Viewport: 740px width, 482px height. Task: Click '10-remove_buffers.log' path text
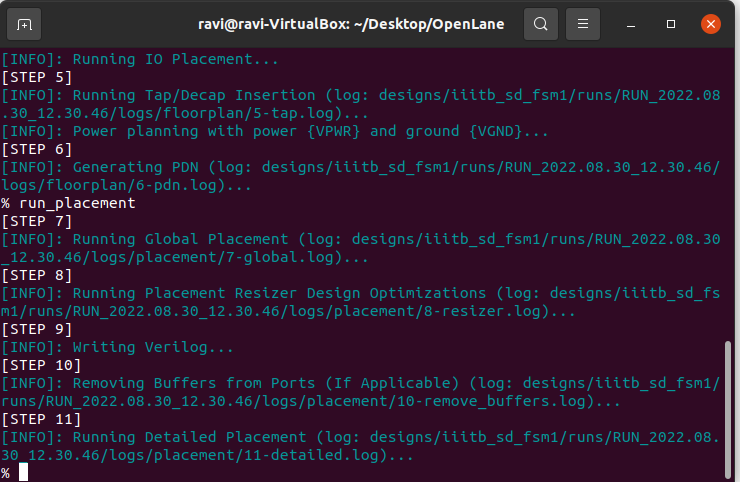491,401
